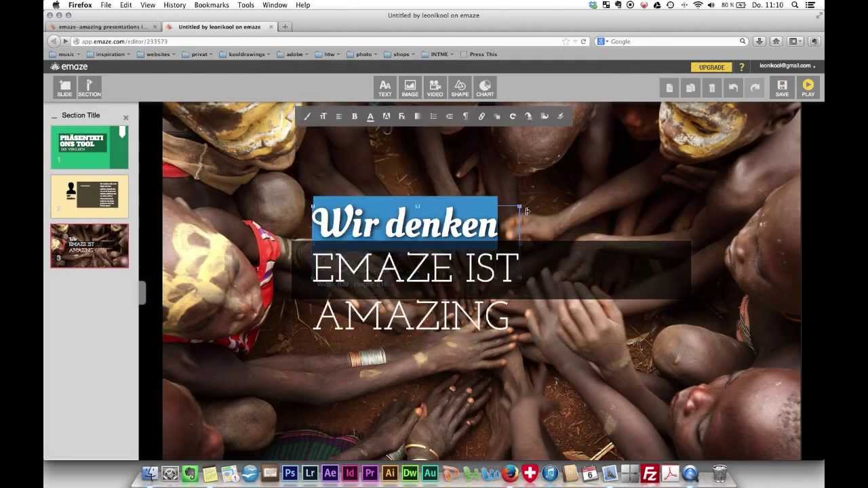Insert a VIDEO element
The image size is (868, 488).
click(x=435, y=87)
